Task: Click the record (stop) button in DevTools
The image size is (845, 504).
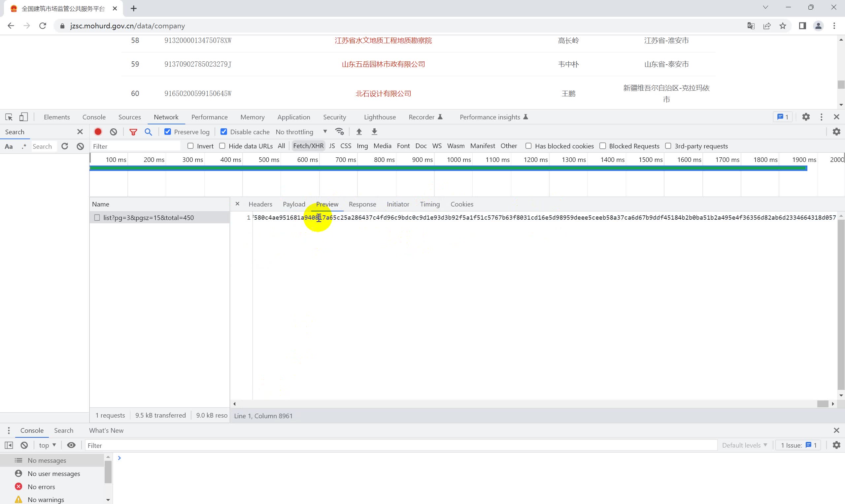Action: tap(98, 132)
